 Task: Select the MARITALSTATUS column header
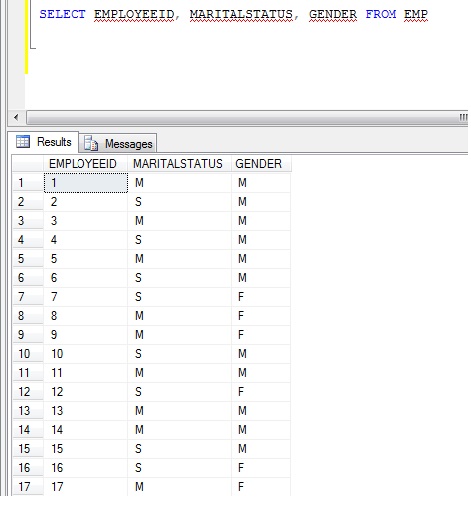(179, 164)
